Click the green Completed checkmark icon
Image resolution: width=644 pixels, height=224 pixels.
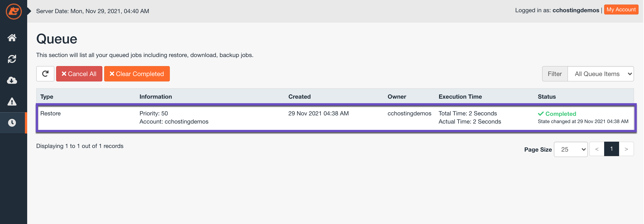(541, 114)
